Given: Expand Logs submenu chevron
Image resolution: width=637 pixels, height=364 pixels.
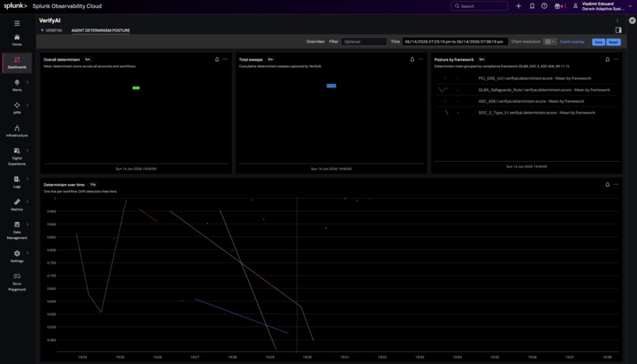Looking at the screenshot, I should (x=27, y=179).
